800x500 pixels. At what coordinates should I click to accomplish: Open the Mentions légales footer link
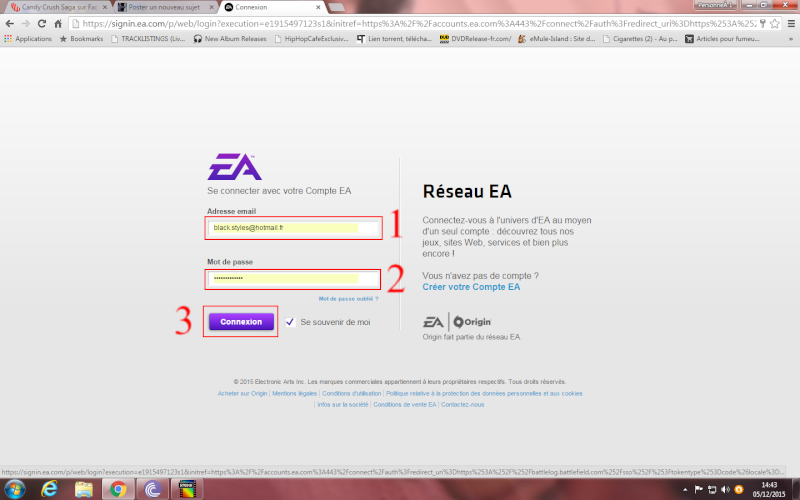pyautogui.click(x=294, y=393)
